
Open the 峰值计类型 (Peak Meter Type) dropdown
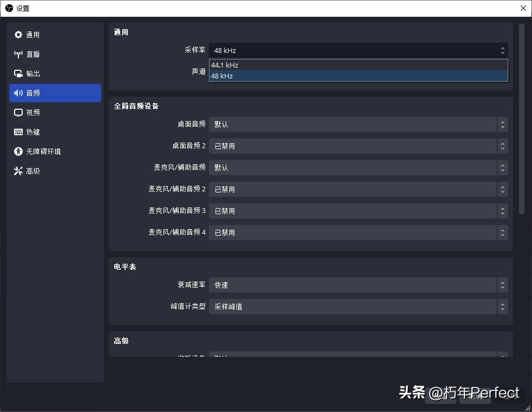coord(357,307)
